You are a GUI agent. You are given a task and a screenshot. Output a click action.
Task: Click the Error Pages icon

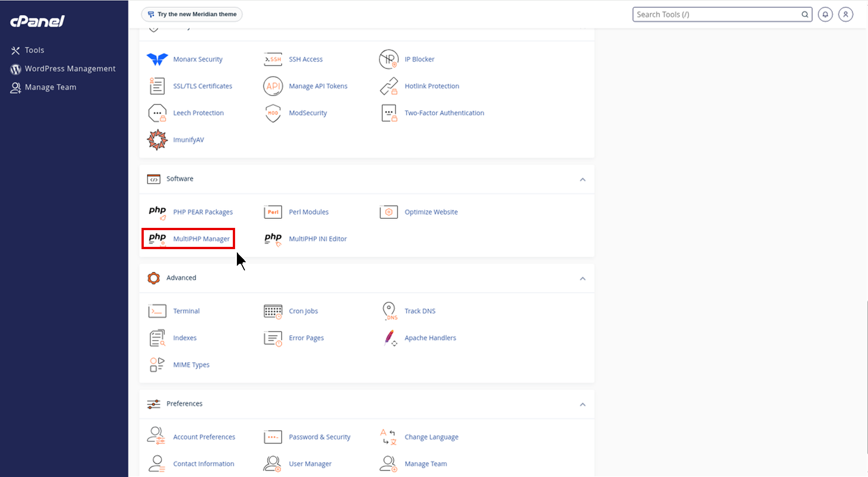(273, 338)
